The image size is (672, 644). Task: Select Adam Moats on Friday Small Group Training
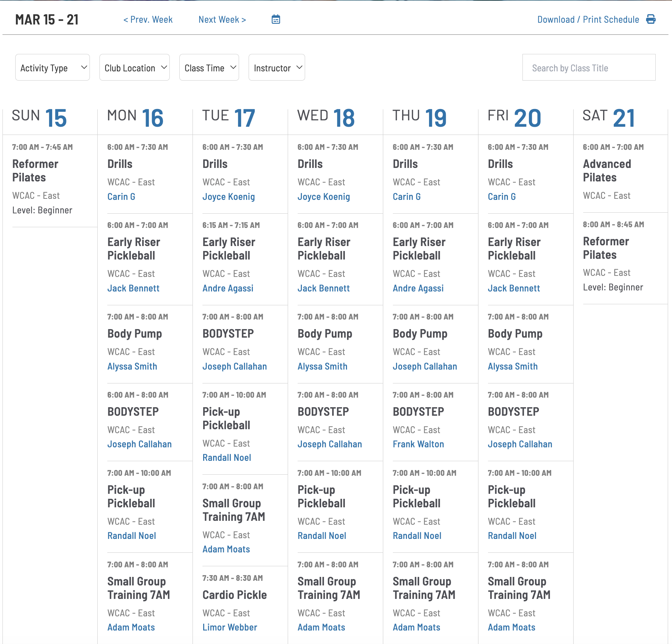pos(511,627)
